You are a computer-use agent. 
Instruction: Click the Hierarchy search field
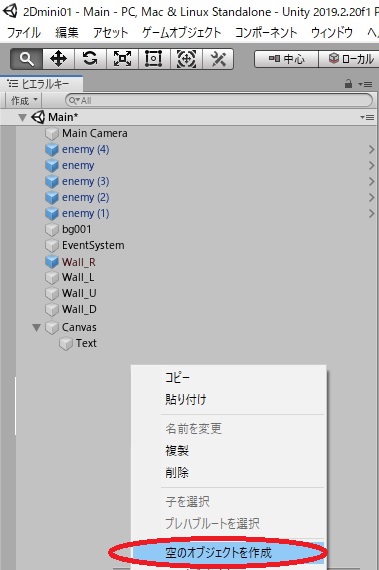(219, 100)
